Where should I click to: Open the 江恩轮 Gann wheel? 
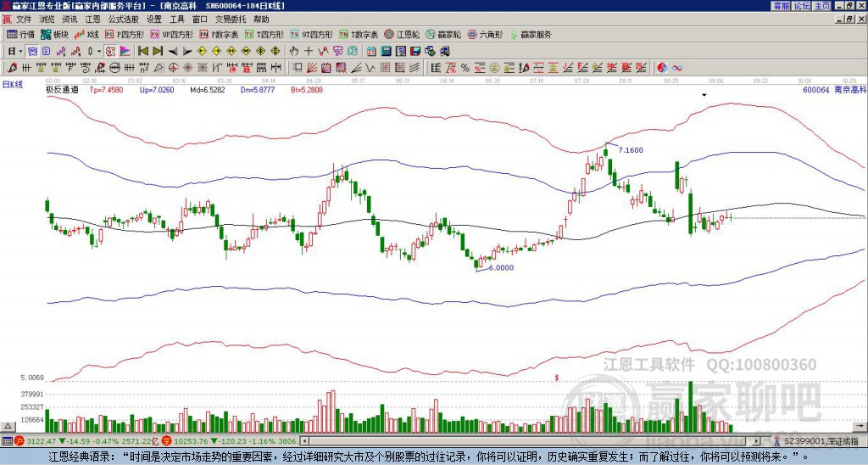[403, 34]
